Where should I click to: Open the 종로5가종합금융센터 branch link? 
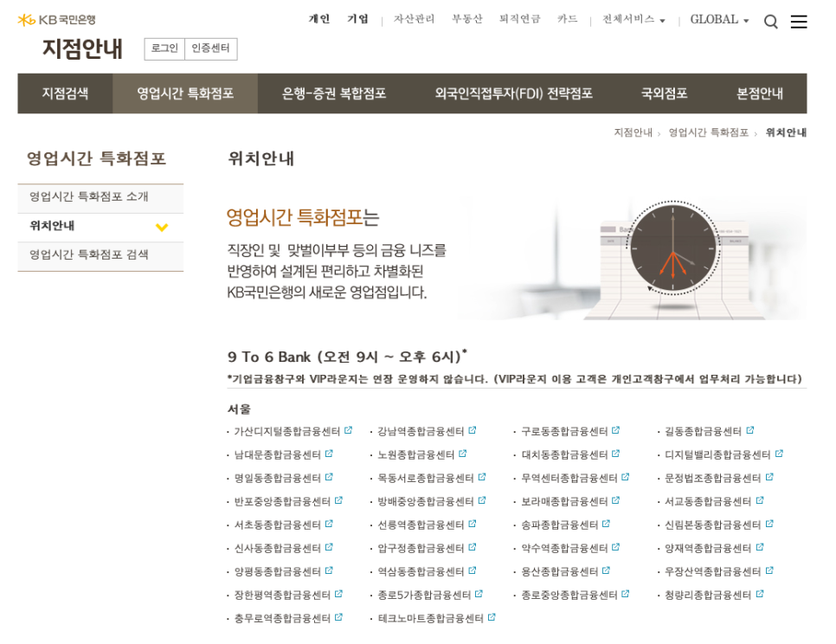coord(424,595)
